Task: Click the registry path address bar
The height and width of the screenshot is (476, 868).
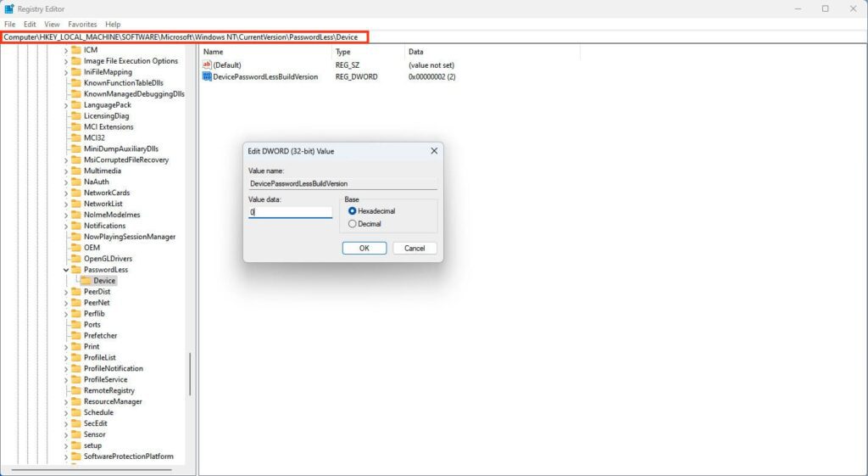Action: tap(185, 37)
